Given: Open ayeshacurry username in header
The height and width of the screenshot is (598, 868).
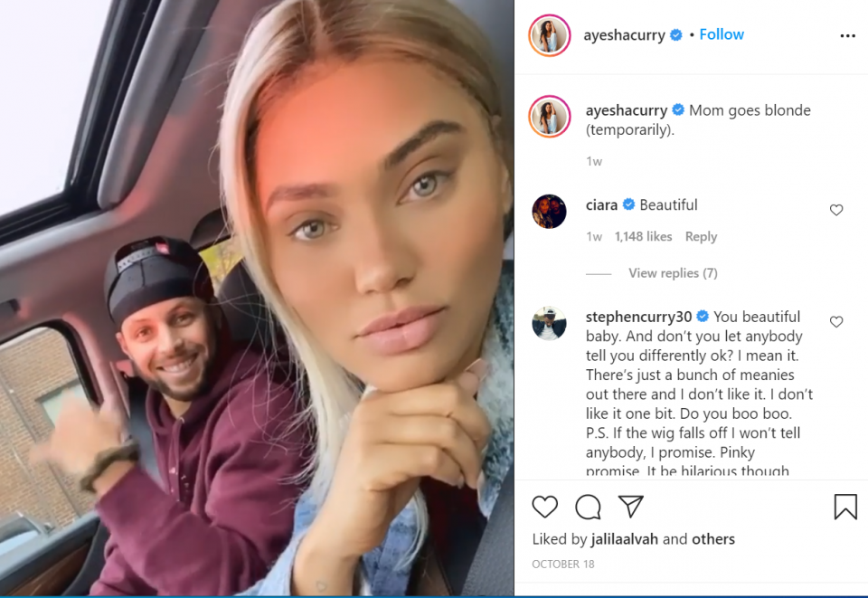Looking at the screenshot, I should tap(624, 35).
